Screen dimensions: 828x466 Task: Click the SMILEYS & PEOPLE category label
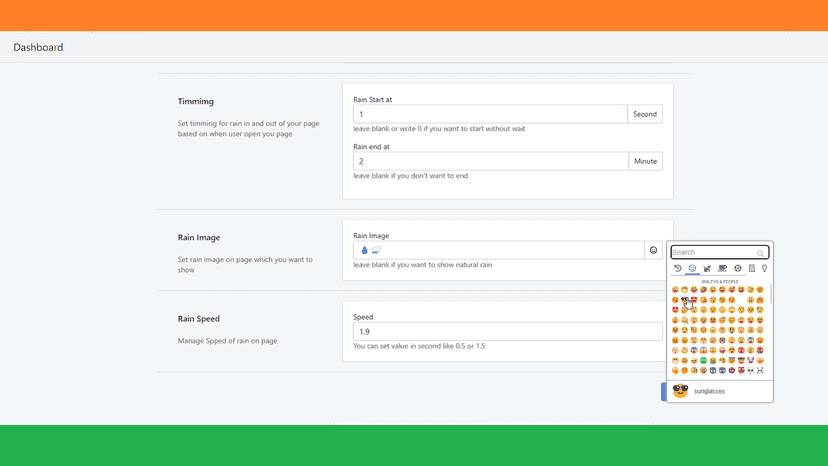click(x=720, y=282)
